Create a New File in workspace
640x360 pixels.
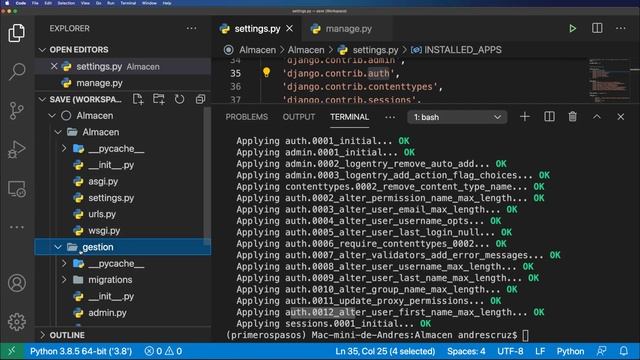click(138, 99)
